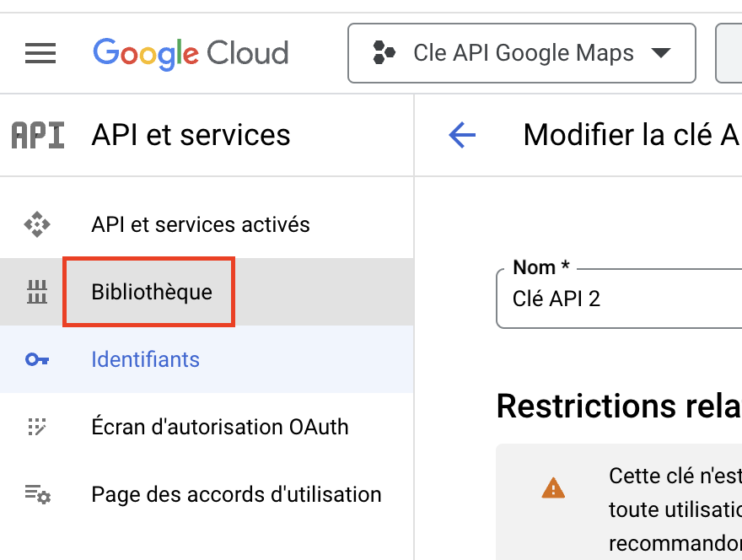Click the API et services header title
Screen dimensions: 742x560
click(x=191, y=136)
